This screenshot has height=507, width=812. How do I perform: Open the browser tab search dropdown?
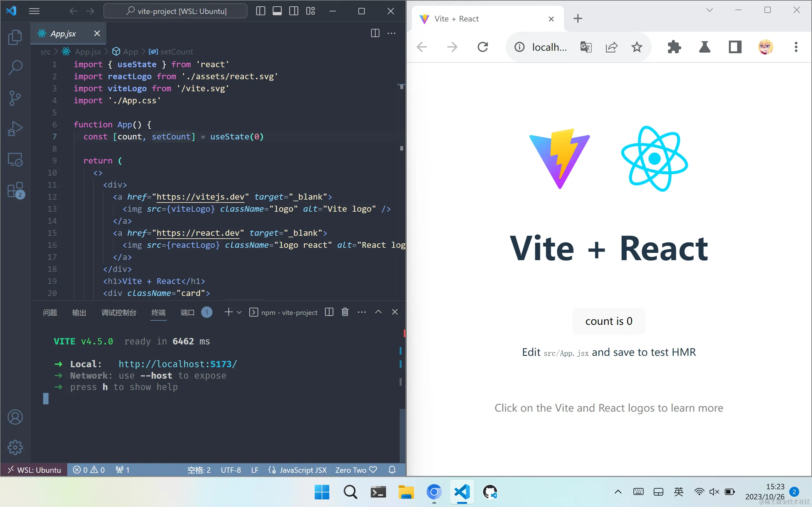(709, 10)
